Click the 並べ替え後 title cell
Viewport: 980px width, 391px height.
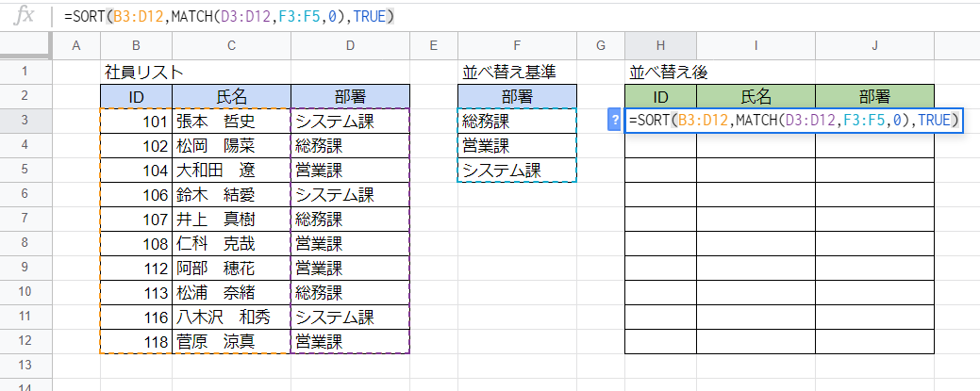660,72
